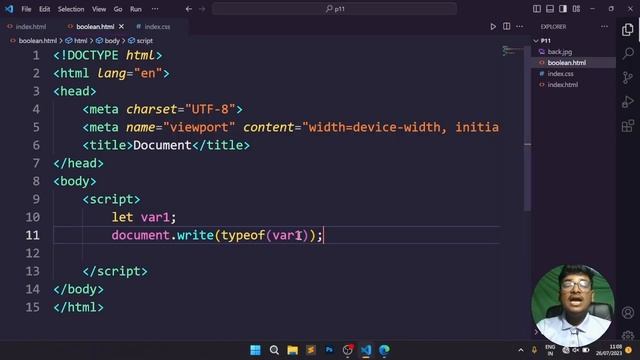Toggle the bottom panel layout icon
The width and height of the screenshot is (640, 360).
click(x=550, y=9)
